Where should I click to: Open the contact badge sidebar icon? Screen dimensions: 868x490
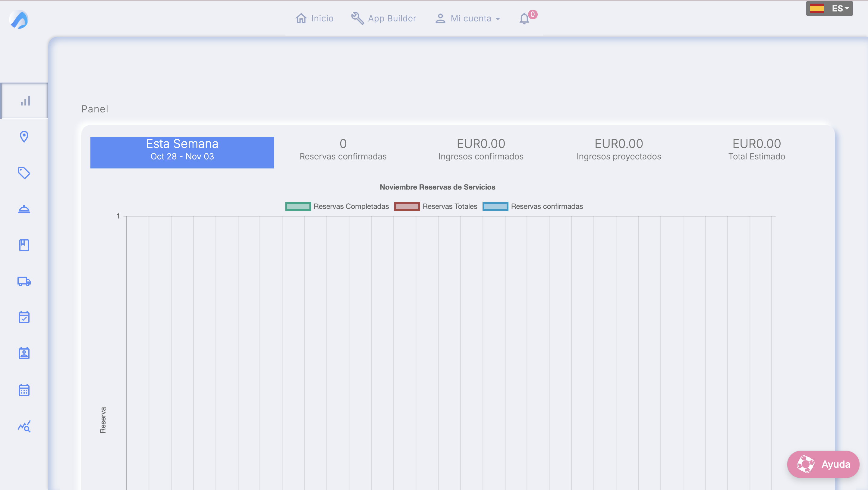pyautogui.click(x=24, y=353)
